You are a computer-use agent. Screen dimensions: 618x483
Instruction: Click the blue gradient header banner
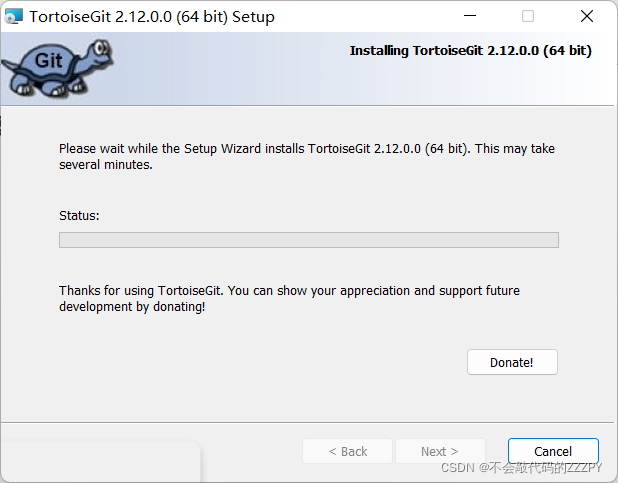[x=307, y=69]
